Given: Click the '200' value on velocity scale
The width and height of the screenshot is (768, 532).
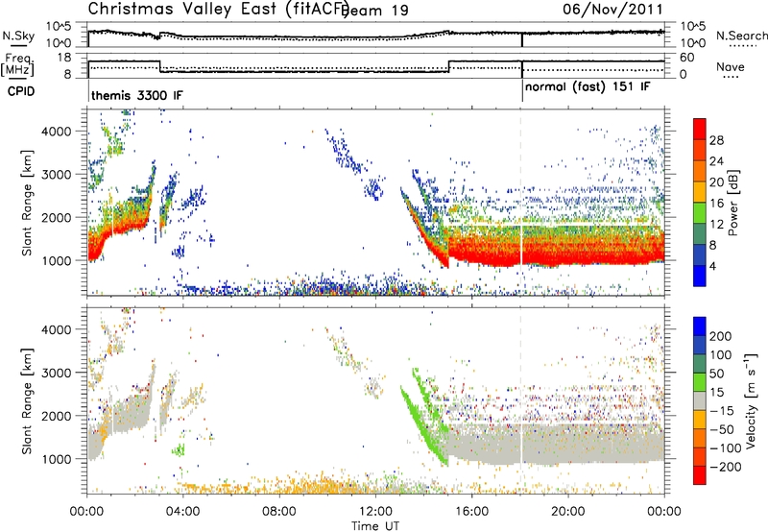Looking at the screenshot, I should (721, 336).
